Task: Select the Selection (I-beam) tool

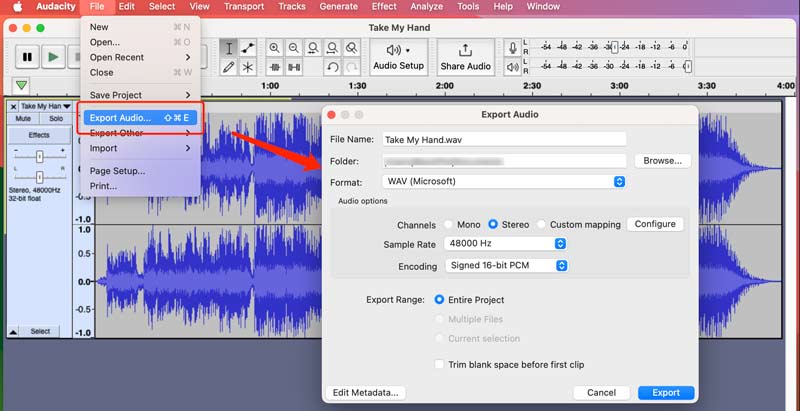Action: [x=229, y=48]
